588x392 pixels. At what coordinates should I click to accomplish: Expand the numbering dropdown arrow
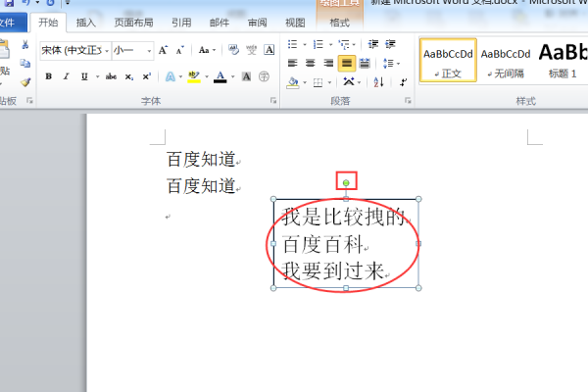[331, 45]
